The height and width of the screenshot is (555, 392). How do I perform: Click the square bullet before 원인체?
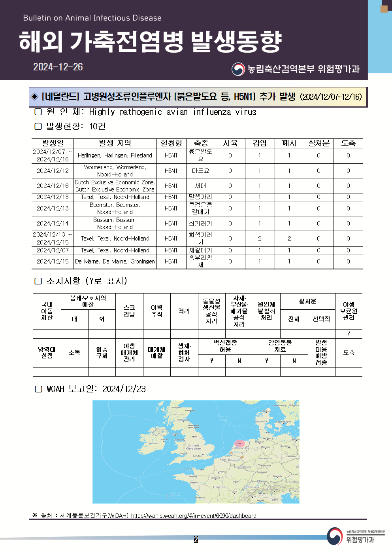point(38,112)
